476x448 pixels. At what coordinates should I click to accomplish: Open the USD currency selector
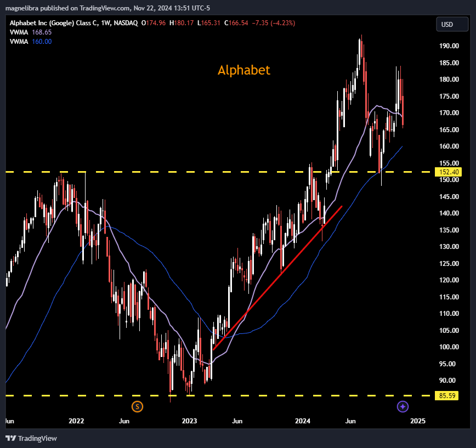[452, 24]
